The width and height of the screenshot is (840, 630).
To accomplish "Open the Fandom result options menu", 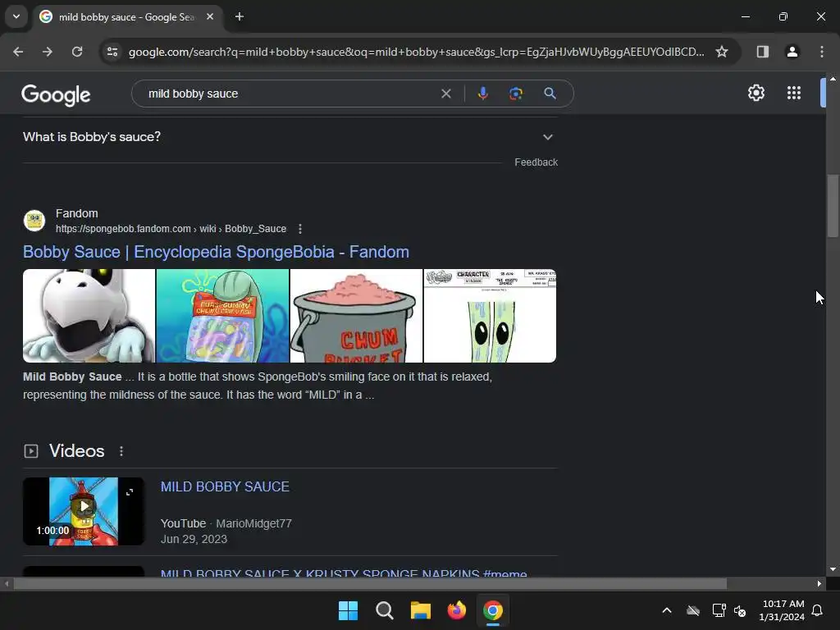I will 300,229.
